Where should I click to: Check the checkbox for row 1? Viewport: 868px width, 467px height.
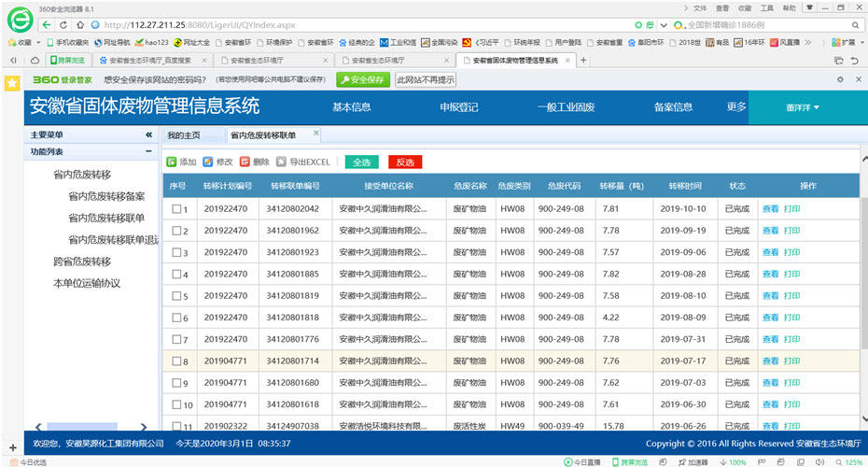tap(176, 209)
